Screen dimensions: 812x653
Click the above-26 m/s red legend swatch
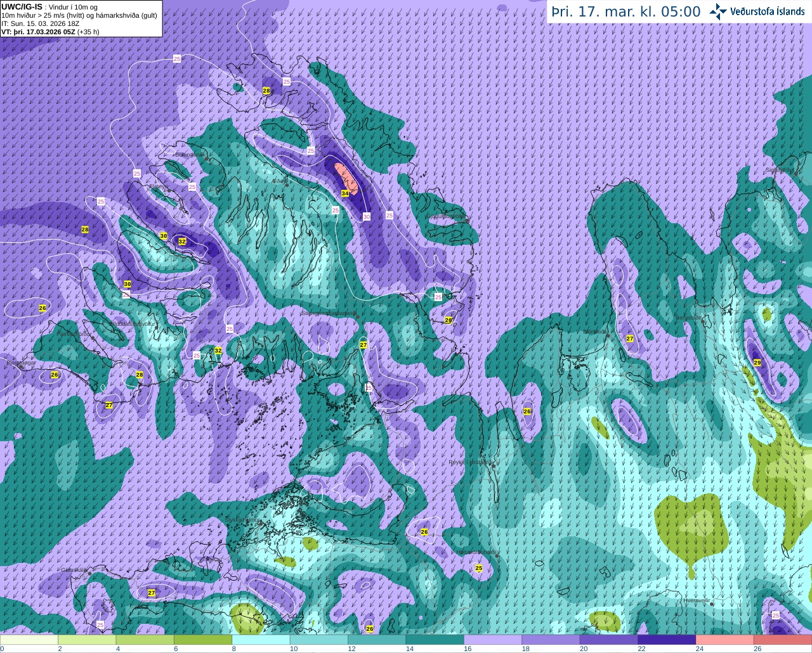(x=783, y=640)
